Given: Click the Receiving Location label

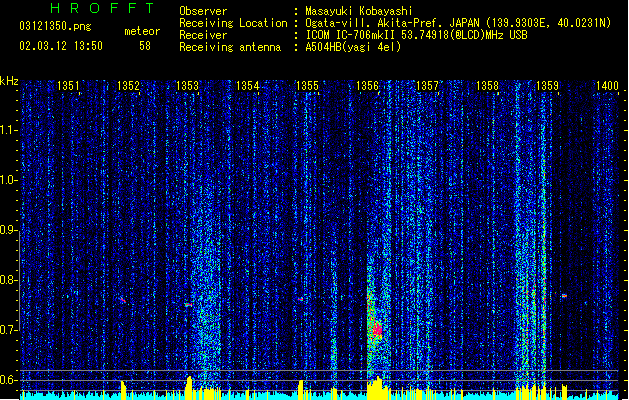Looking at the screenshot, I should pos(233,23).
